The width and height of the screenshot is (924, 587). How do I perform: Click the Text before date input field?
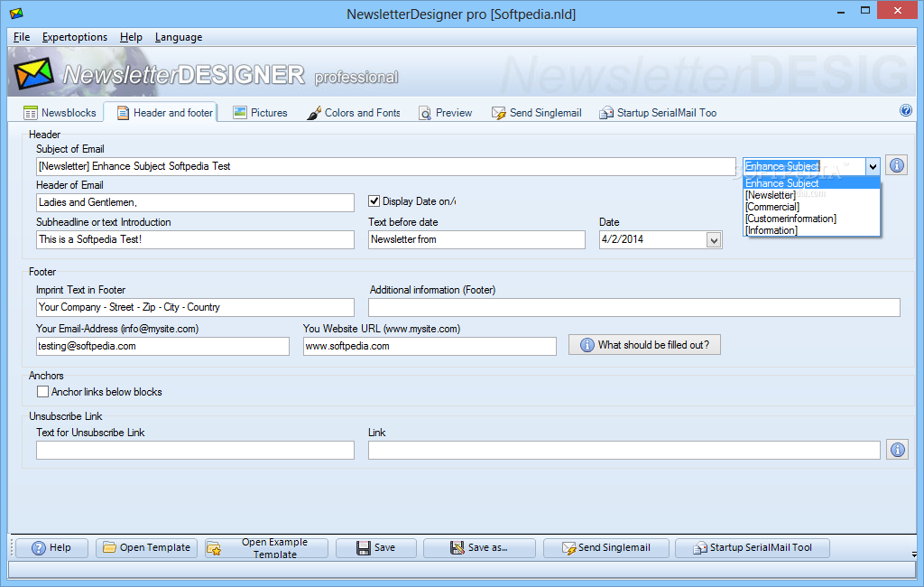(x=476, y=239)
